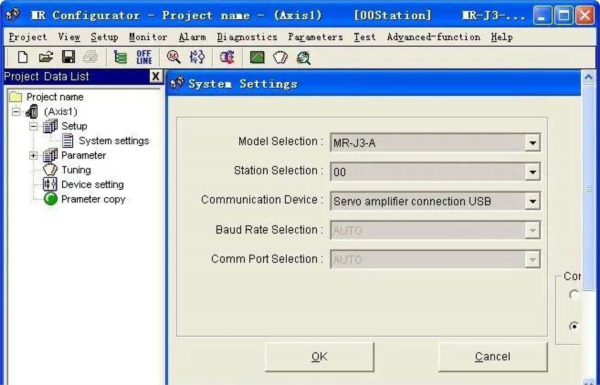The width and height of the screenshot is (600, 385).
Task: Select Prameter copy in the tree
Action: pos(93,199)
